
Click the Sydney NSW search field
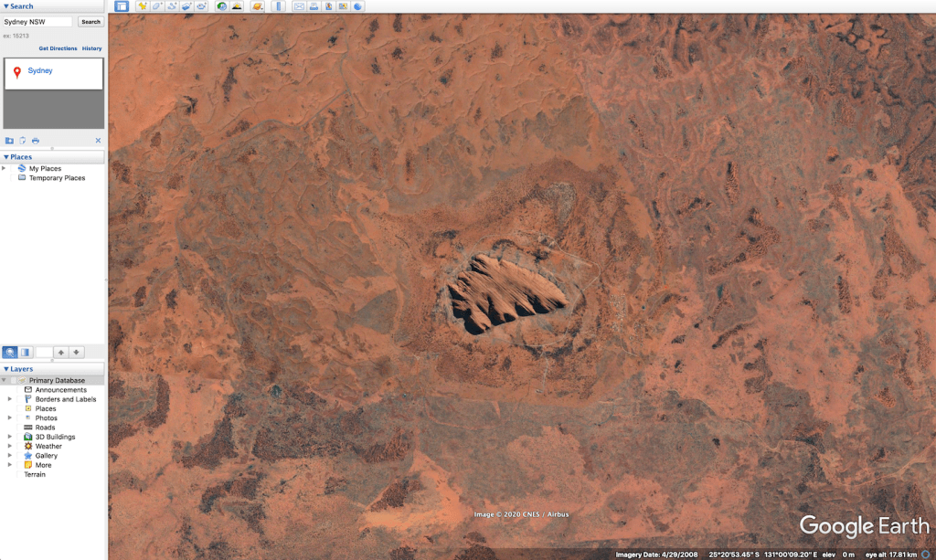(37, 22)
